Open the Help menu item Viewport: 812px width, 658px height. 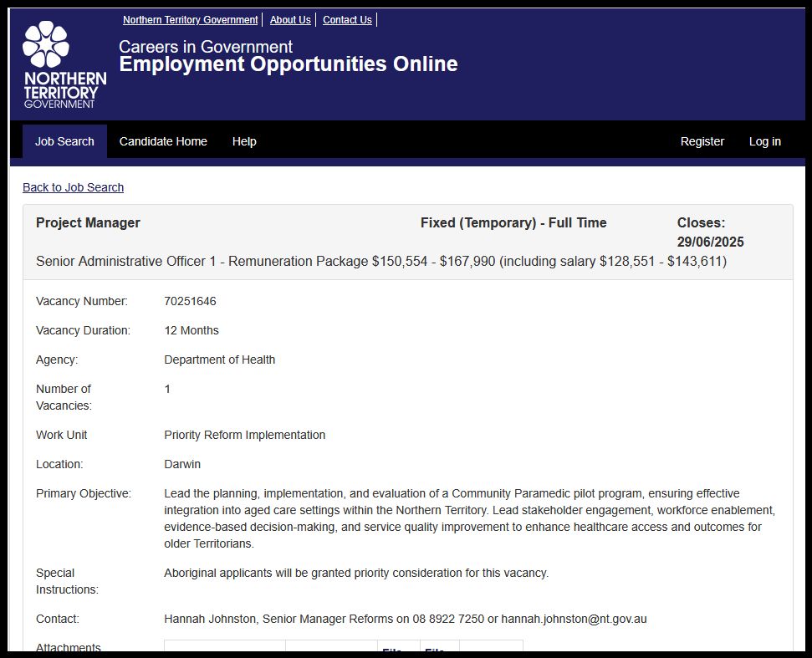point(244,141)
